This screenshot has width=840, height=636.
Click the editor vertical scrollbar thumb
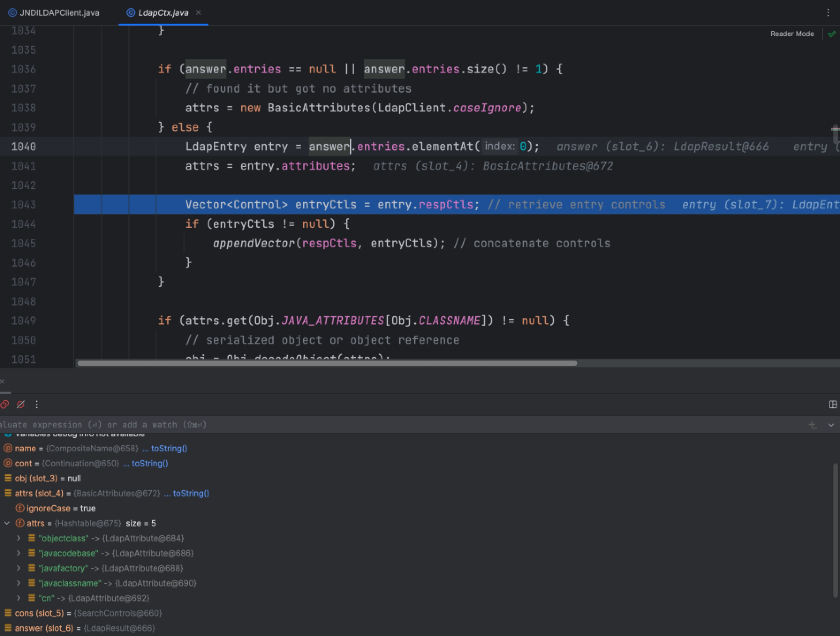point(835,135)
